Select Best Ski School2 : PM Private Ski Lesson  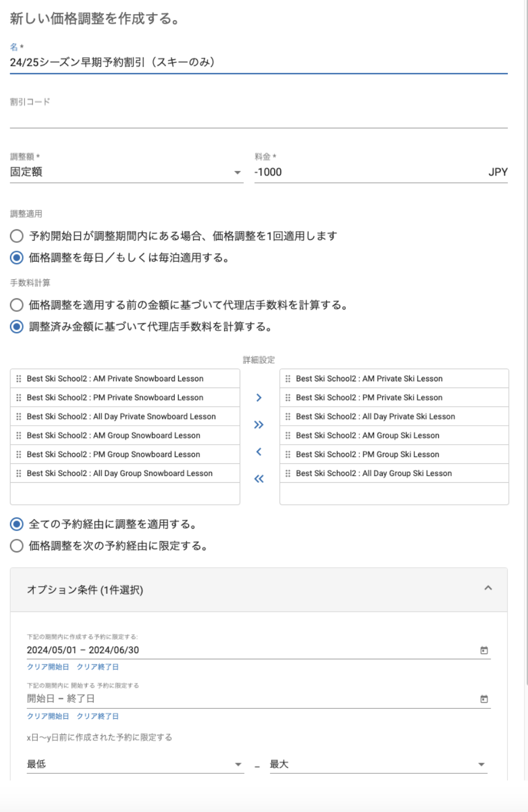click(x=394, y=398)
